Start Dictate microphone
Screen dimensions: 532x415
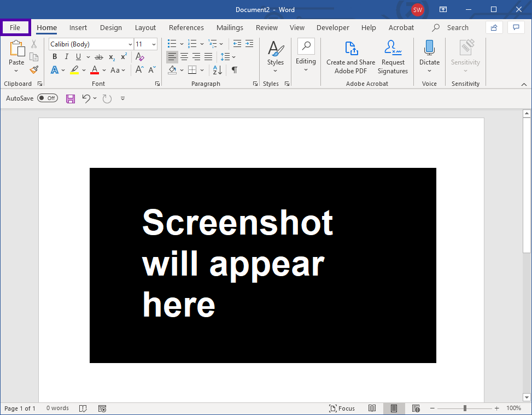click(429, 48)
